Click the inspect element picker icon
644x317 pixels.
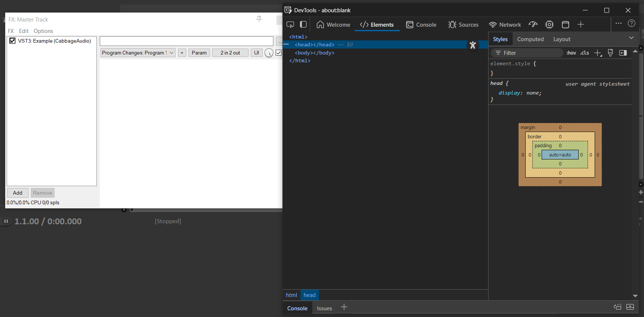[x=290, y=24]
